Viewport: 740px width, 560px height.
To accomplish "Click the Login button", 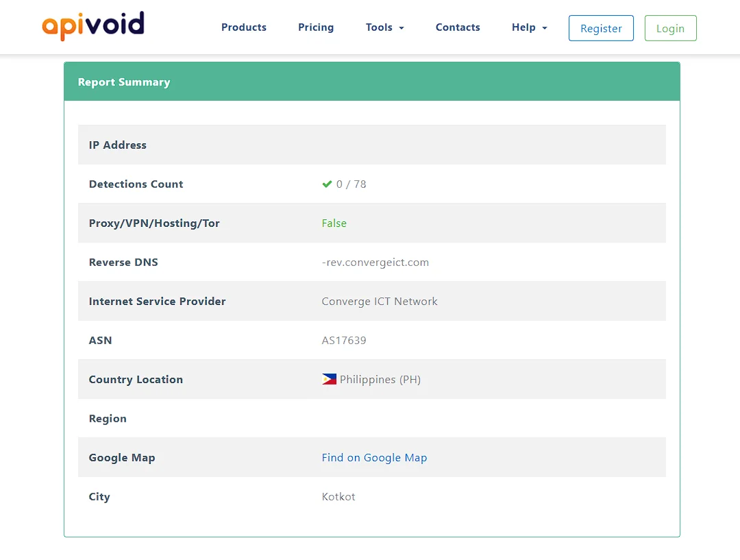I will pos(670,28).
